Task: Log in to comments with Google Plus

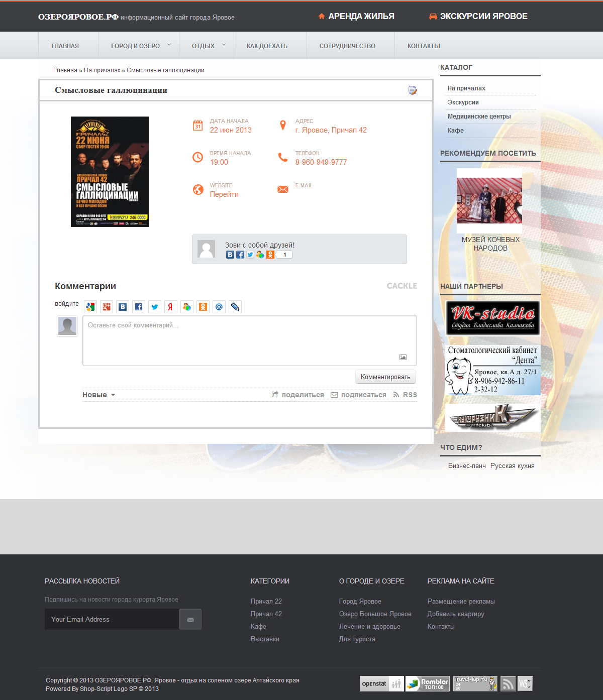Action: click(x=107, y=307)
